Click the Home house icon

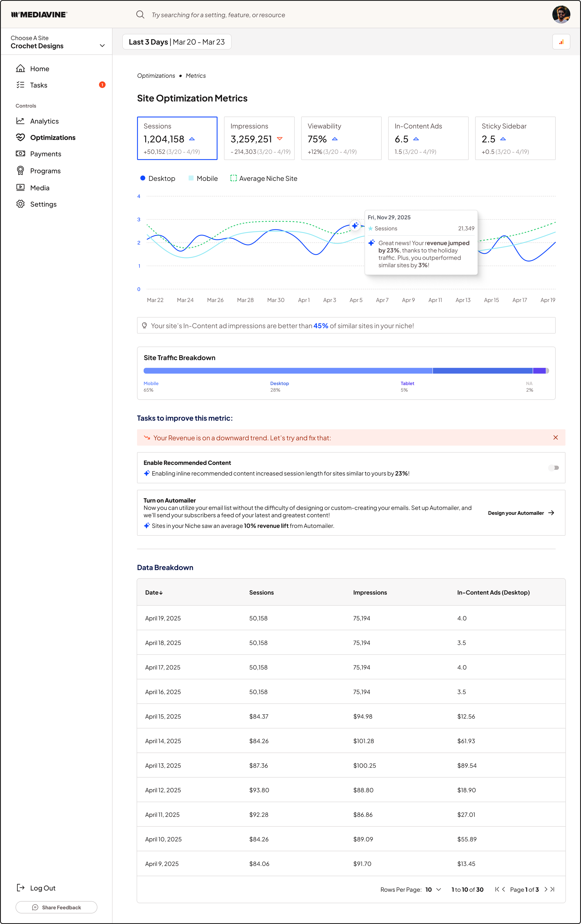click(20, 68)
